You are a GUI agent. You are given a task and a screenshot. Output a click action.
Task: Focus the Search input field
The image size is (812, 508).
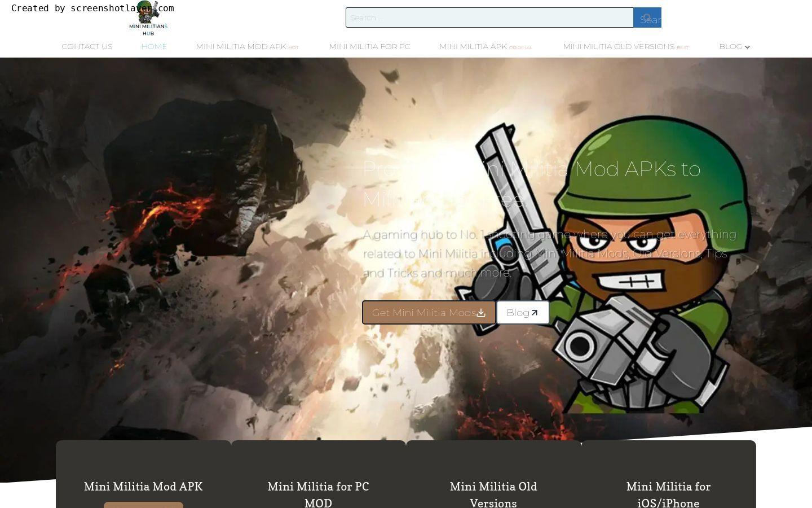(x=489, y=17)
